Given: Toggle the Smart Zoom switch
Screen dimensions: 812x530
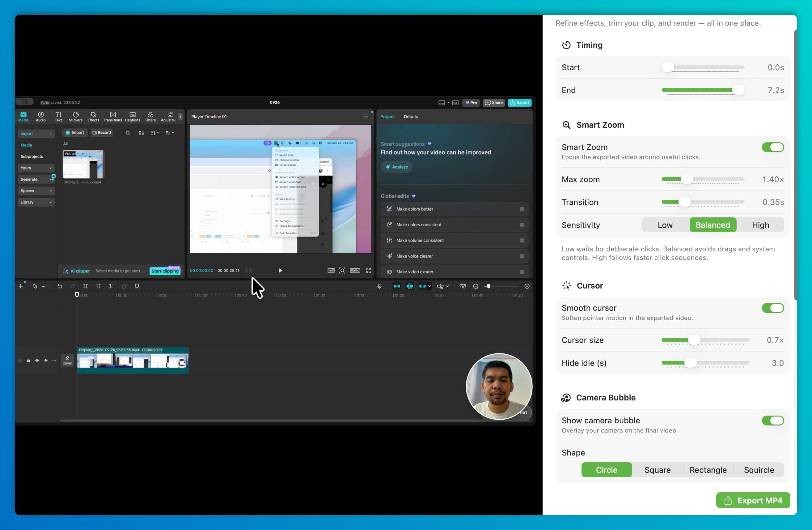Looking at the screenshot, I should 773,147.
